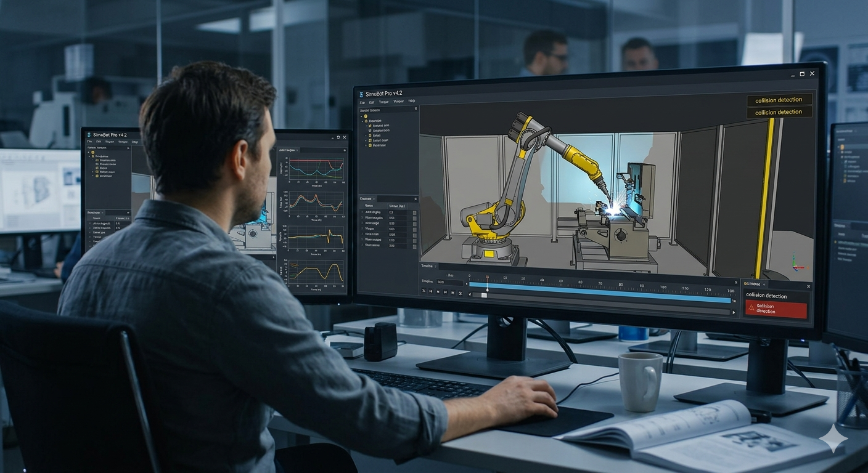Click bottom chart with yellow plateau curve

[316, 272]
